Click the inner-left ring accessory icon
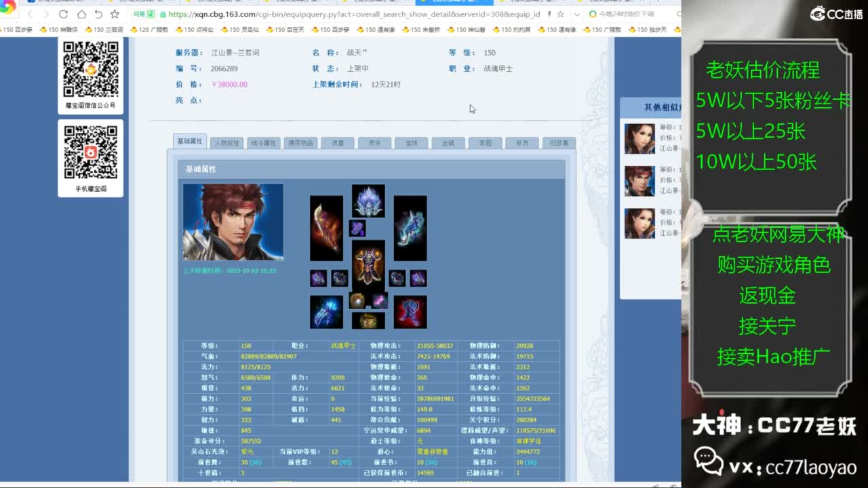The image size is (868, 488). [x=340, y=278]
